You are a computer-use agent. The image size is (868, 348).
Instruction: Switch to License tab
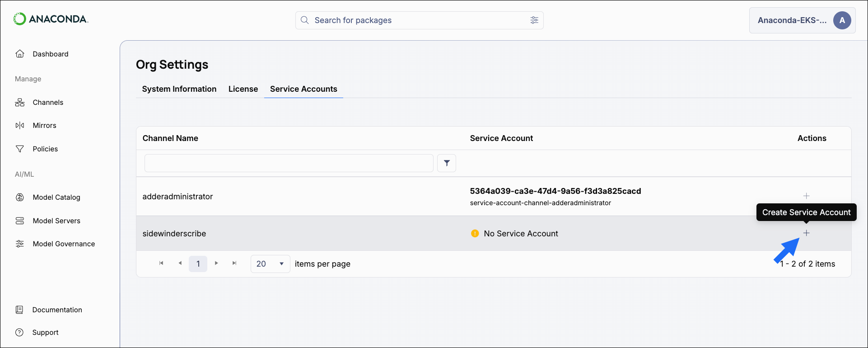tap(243, 89)
